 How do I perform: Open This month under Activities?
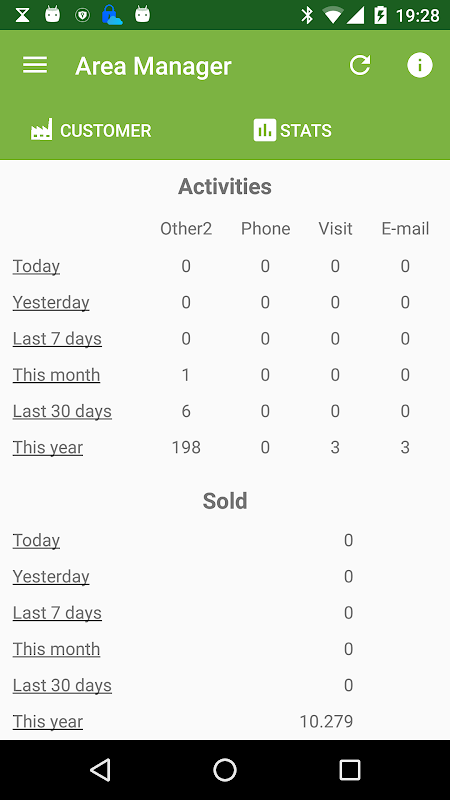56,375
